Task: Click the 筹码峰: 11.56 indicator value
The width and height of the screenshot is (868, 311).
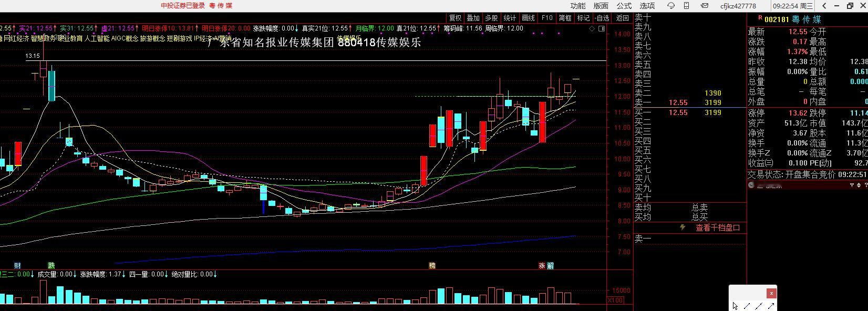Action: pos(463,28)
